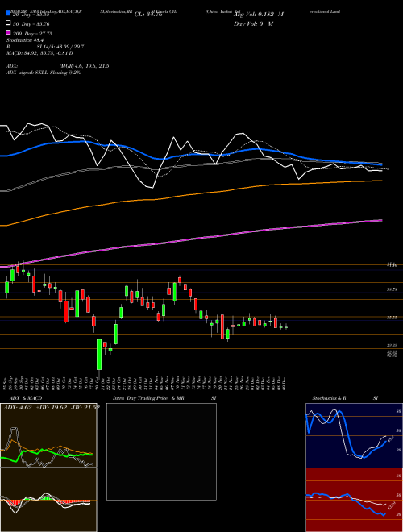Click the '(MGR) 4.6, 19.6, 21.5' ADX values
Viewport: 403px width, 532px height.
(84, 66)
